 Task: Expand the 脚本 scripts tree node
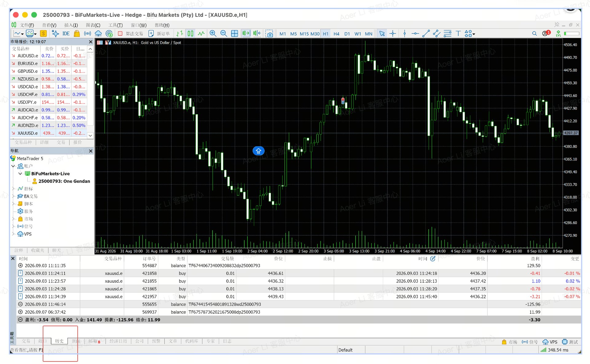point(13,204)
